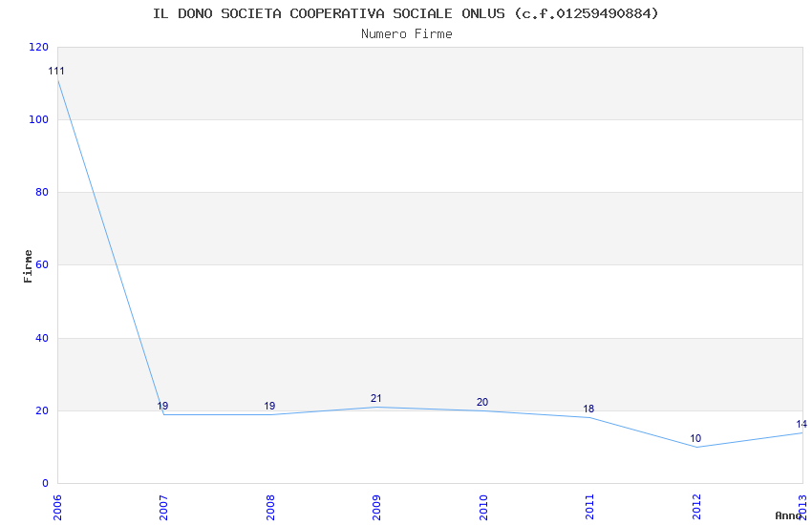Click the x-axis year '2009'
Viewport: 812px width, 525px height.
376,508
